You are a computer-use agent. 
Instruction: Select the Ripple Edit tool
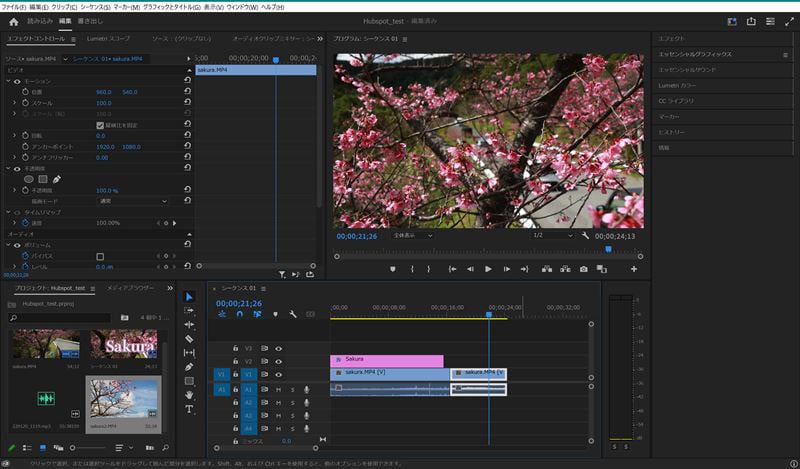tap(189, 325)
